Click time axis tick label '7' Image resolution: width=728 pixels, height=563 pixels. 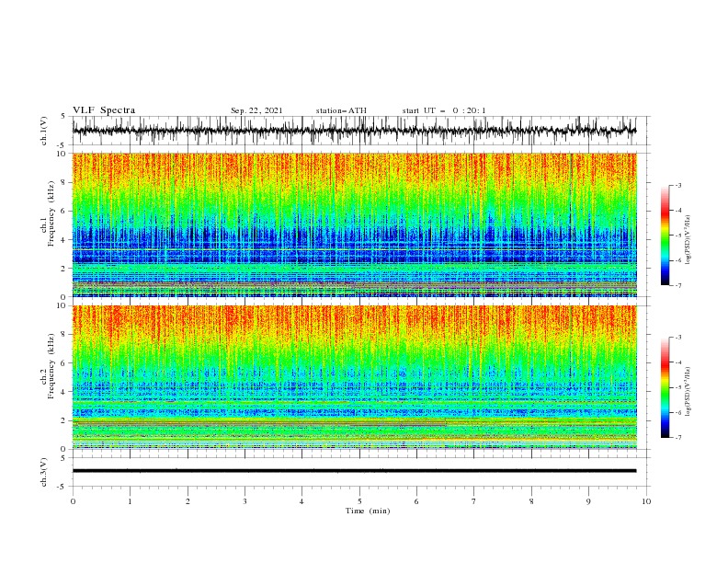(474, 501)
